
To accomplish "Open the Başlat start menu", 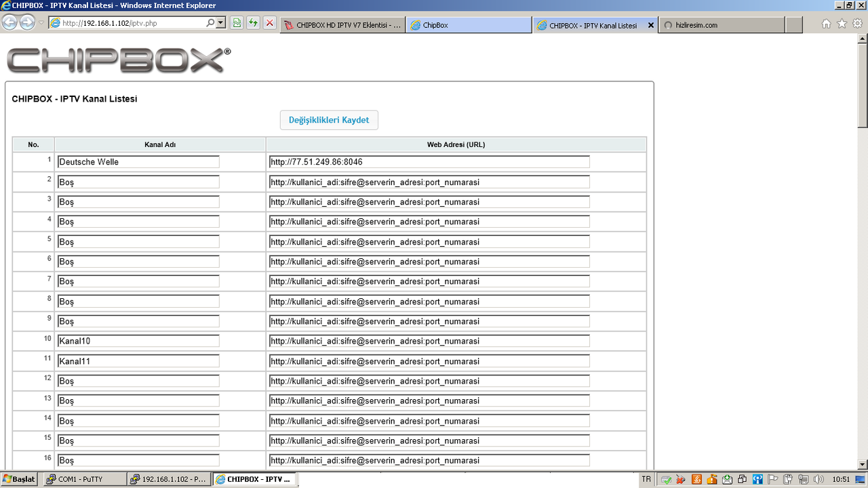I will pos(19,479).
